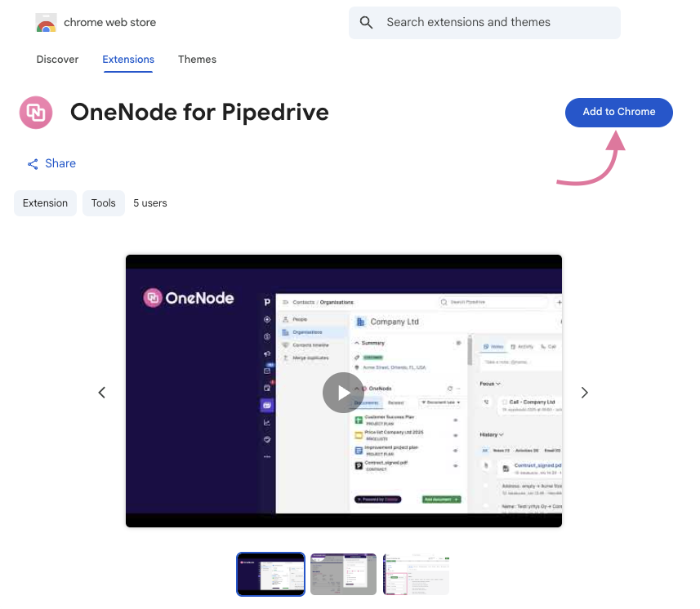This screenshot has width=700, height=609.
Task: Click the Chrome Web Store logo
Action: tap(46, 22)
